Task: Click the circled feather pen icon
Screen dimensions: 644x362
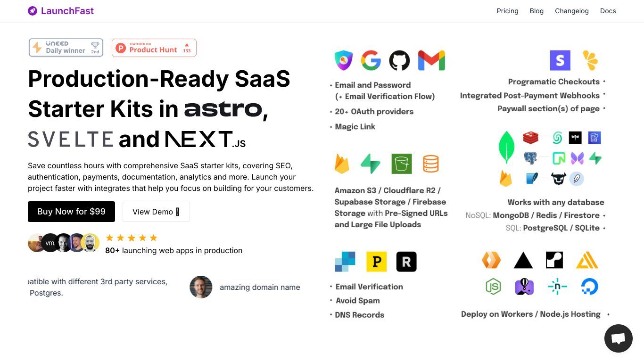Action: click(x=577, y=179)
